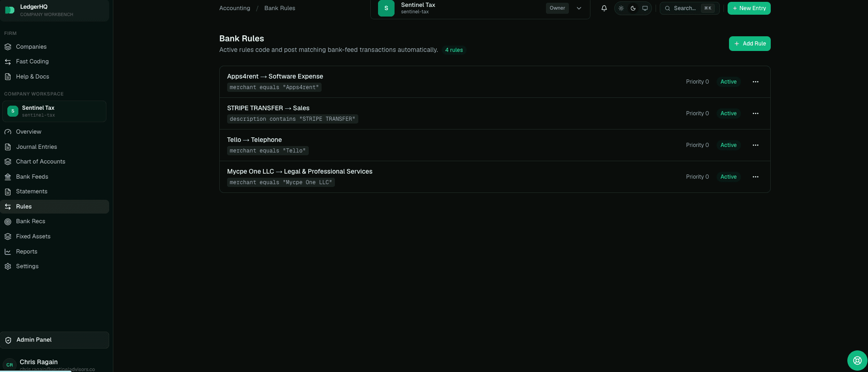Open Reports in sidebar
Viewport: 868px width, 372px height.
(55, 252)
